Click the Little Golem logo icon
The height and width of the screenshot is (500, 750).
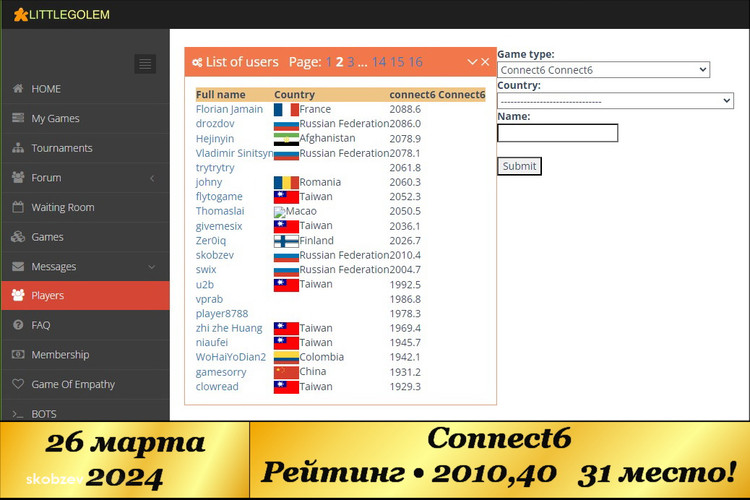click(x=20, y=15)
